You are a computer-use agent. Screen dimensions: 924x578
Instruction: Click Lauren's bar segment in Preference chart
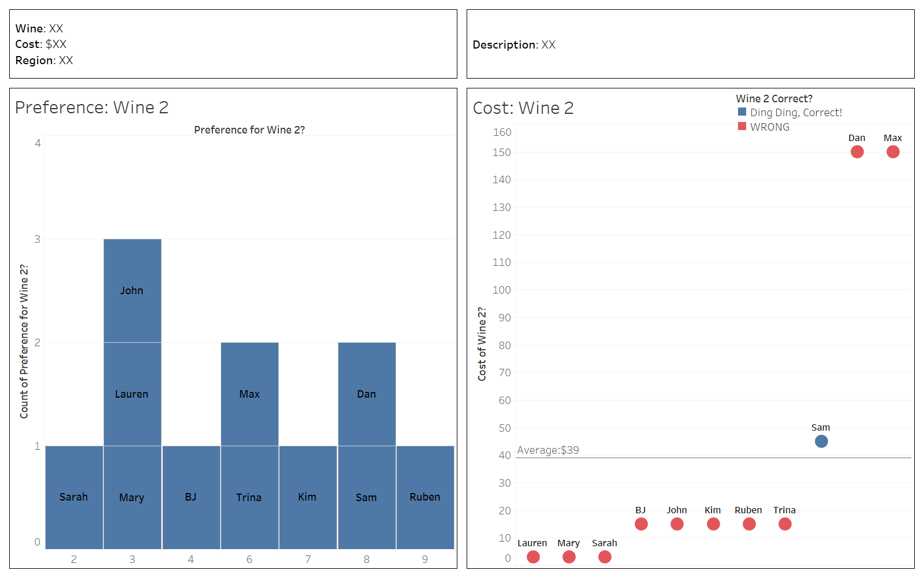(x=132, y=394)
